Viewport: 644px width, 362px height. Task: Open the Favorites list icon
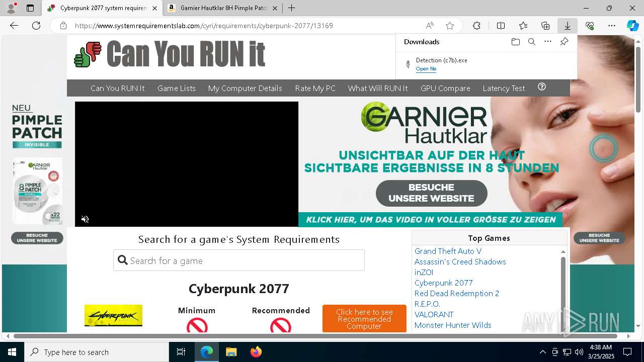click(x=523, y=26)
